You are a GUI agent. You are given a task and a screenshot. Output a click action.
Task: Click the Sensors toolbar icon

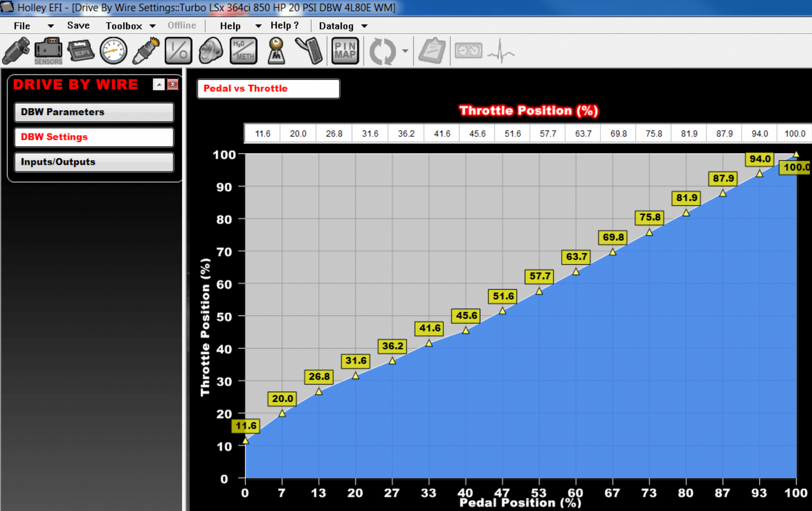tap(48, 51)
